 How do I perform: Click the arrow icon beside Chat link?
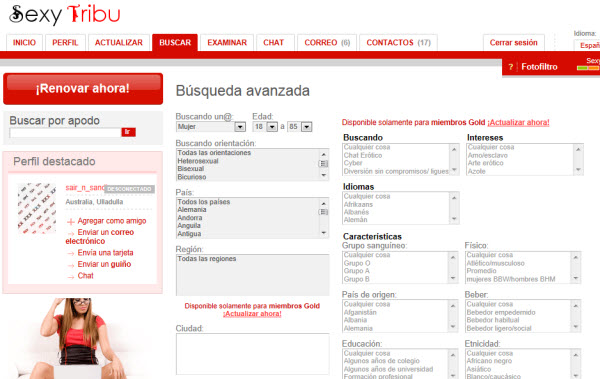[71, 277]
